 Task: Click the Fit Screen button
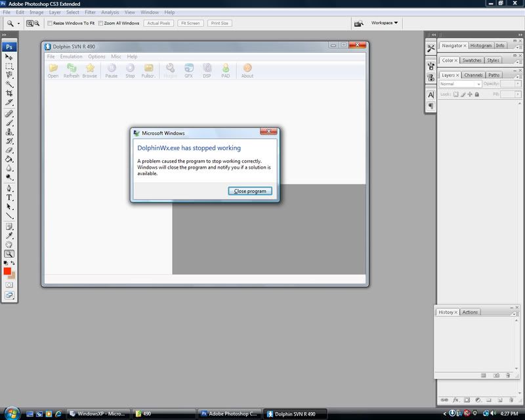(190, 23)
